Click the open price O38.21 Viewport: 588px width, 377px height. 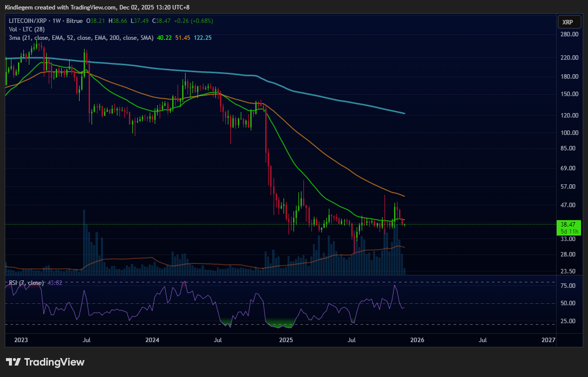pyautogui.click(x=96, y=21)
